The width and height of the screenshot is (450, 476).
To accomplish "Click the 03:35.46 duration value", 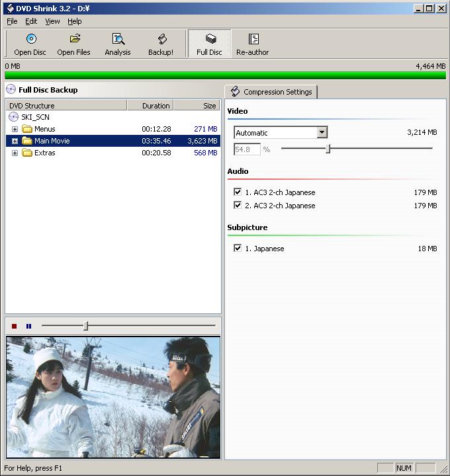I will coord(156,141).
